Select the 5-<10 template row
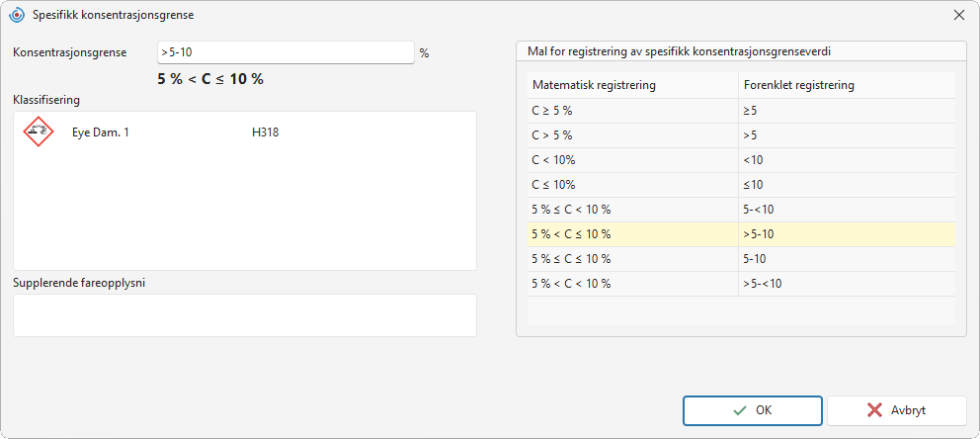 tap(741, 210)
